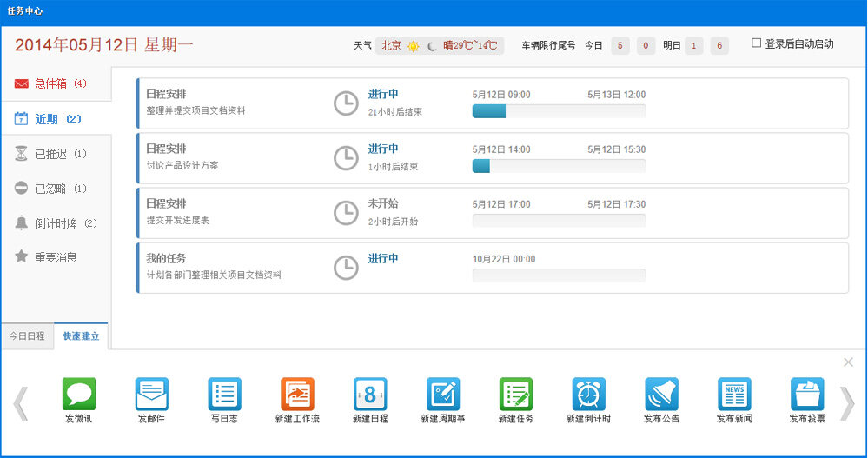Open the 新建周期事 icon
This screenshot has height=458, width=868.
coord(443,395)
